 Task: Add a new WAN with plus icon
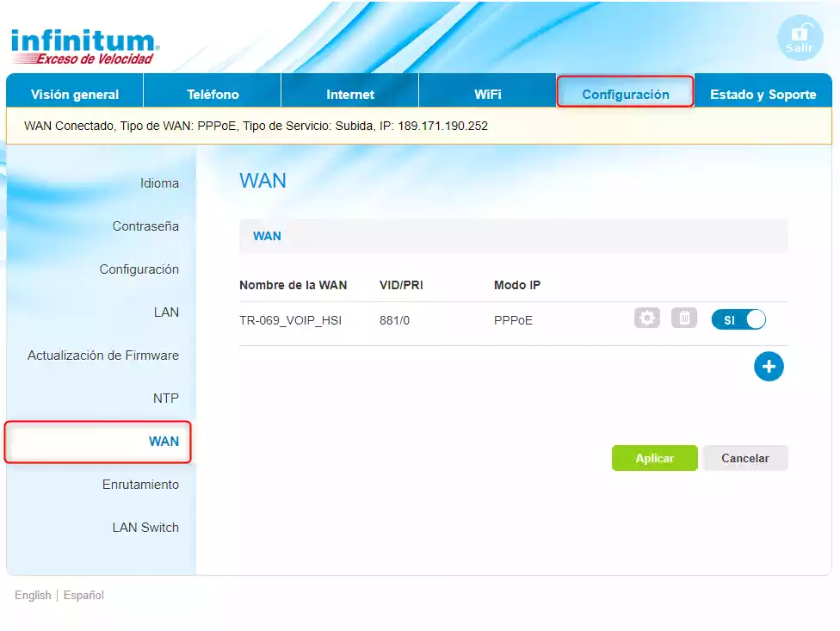click(769, 367)
